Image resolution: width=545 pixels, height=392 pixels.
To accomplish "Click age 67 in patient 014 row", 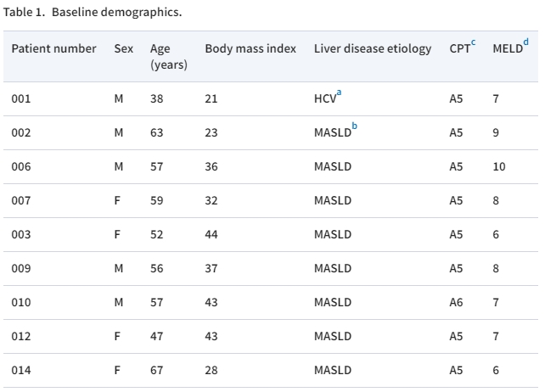I will pos(156,370).
